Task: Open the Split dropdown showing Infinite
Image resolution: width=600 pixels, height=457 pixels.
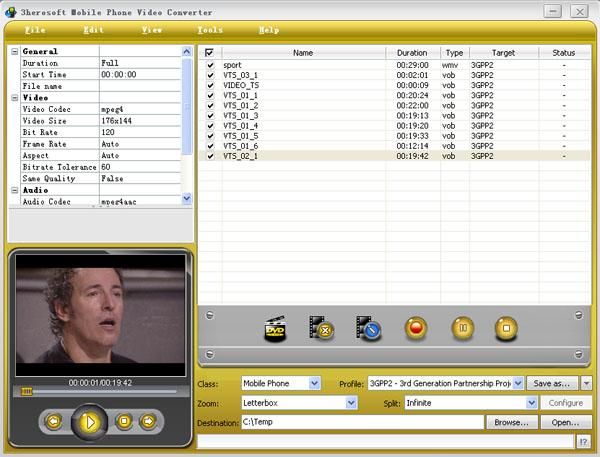Action: coord(531,403)
